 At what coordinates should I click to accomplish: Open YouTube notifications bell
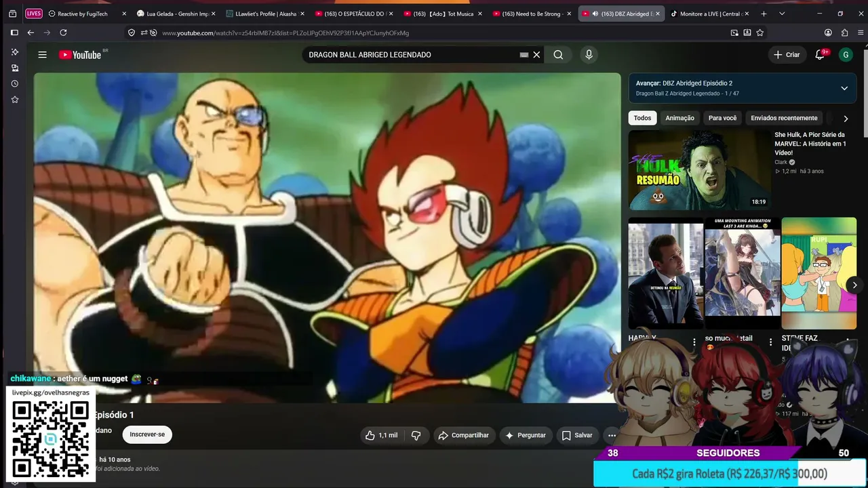(820, 55)
